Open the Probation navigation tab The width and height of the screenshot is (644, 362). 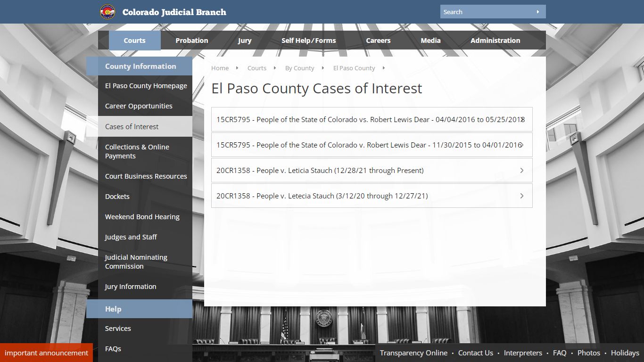tap(192, 41)
